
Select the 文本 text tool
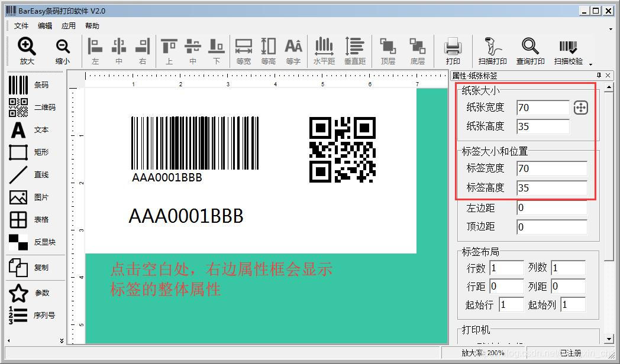(29, 130)
